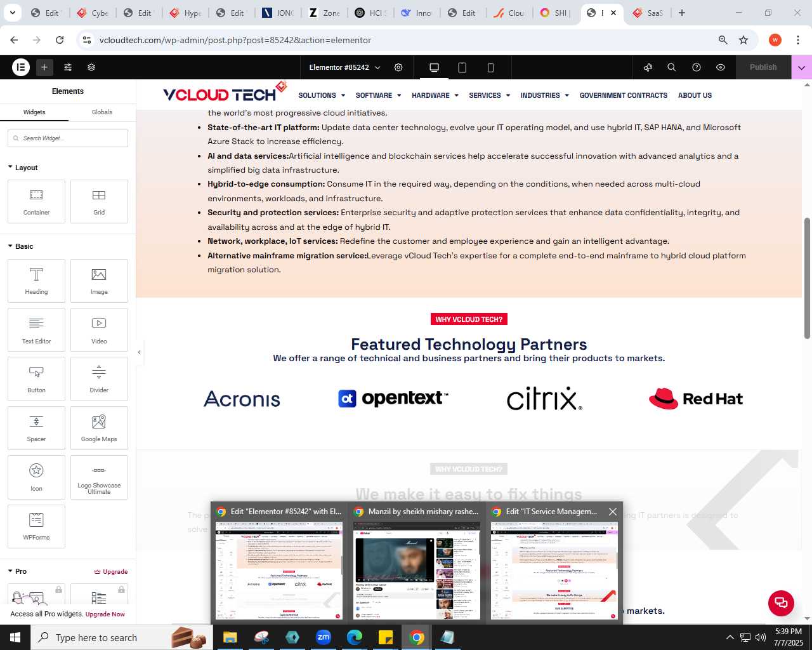
Task: Select the Container widget
Action: point(36,202)
